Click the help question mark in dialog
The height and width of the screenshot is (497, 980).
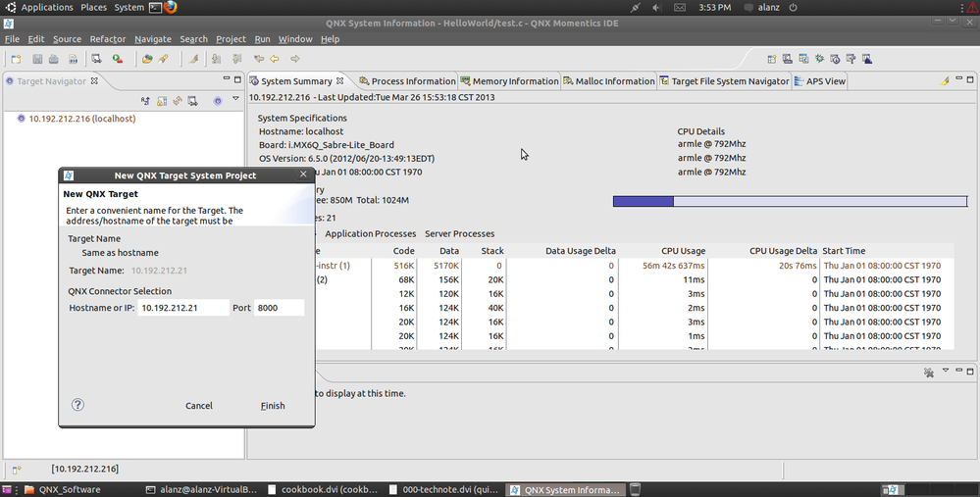(x=77, y=405)
